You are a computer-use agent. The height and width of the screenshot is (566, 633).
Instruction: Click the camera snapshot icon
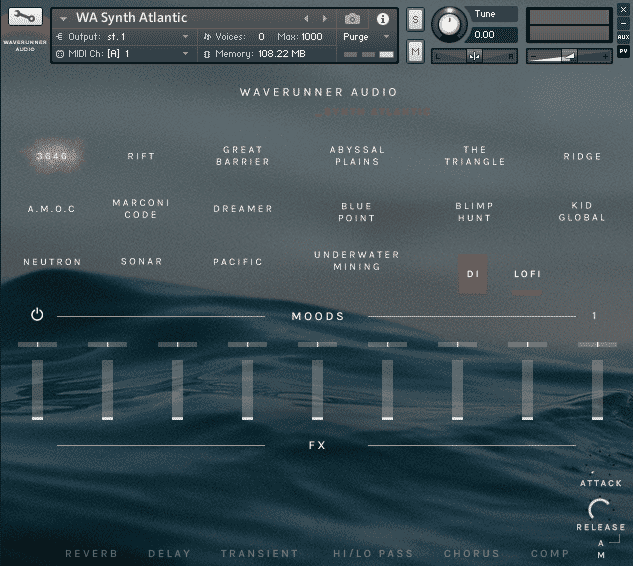pyautogui.click(x=352, y=19)
